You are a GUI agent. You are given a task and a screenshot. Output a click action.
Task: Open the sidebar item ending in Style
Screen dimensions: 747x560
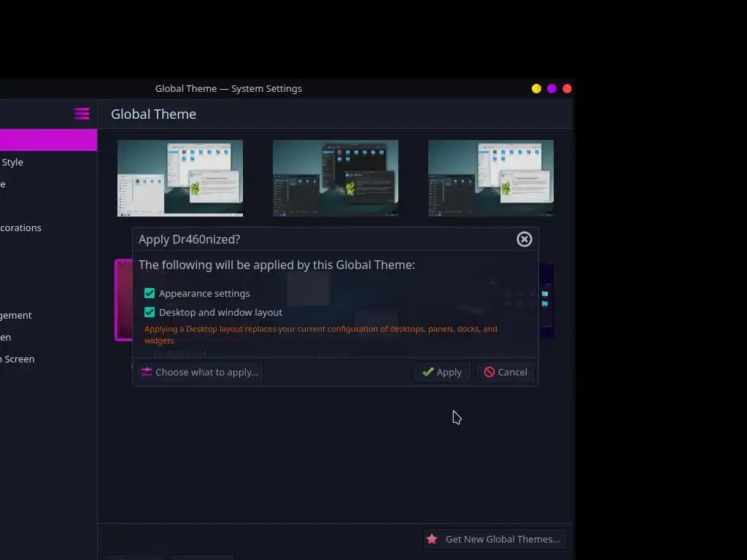49,162
